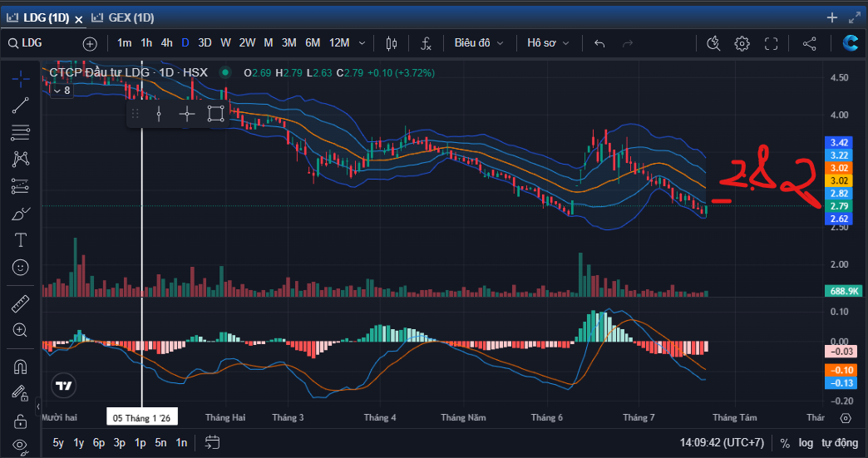Undo the last chart action
868x458 pixels.
(x=599, y=43)
